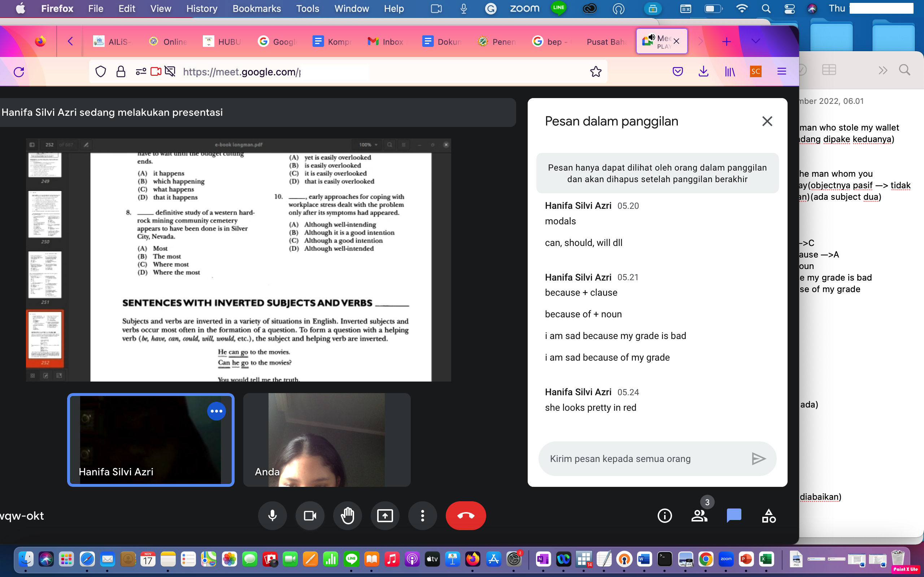924x577 pixels.
Task: Turn off the camera in Google Meet
Action: (x=309, y=516)
